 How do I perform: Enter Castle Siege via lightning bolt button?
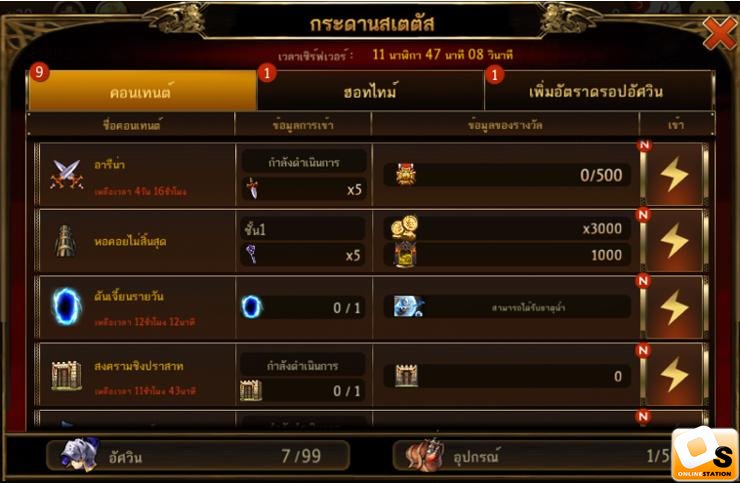(x=674, y=375)
